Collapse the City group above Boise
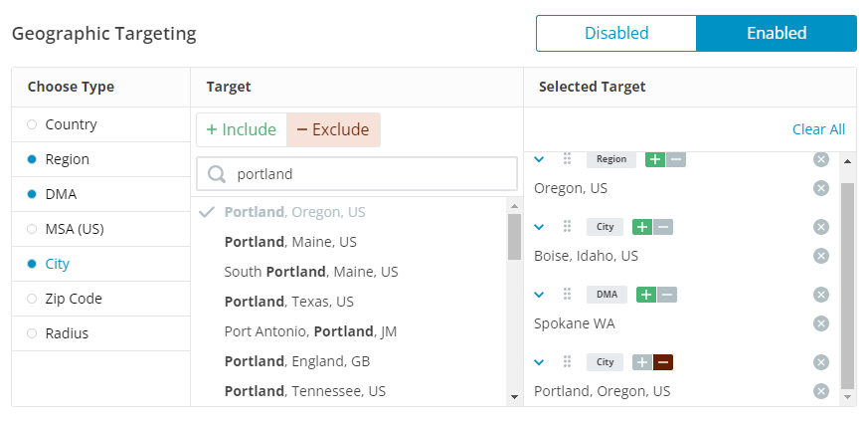The height and width of the screenshot is (424, 868). tap(539, 227)
